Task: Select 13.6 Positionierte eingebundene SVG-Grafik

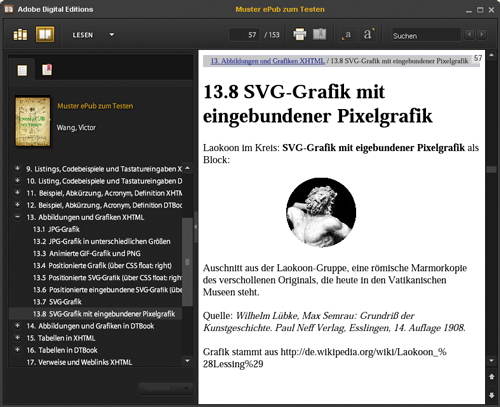Action: pyautogui.click(x=107, y=290)
